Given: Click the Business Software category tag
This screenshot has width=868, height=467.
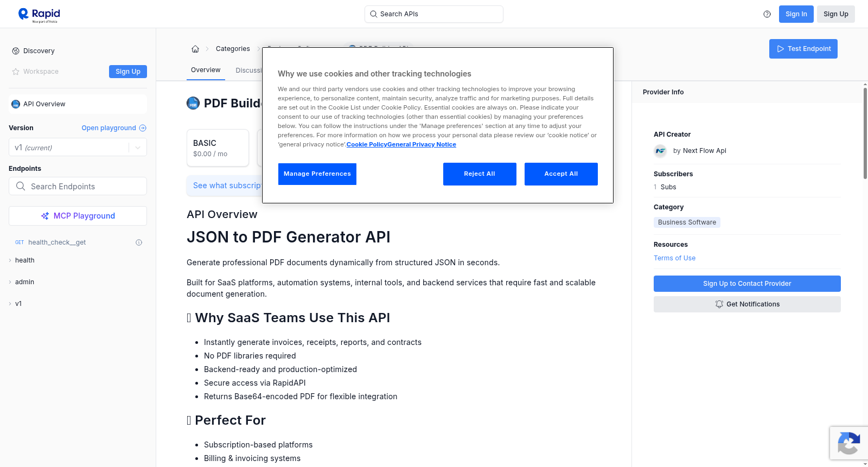Looking at the screenshot, I should click(687, 222).
